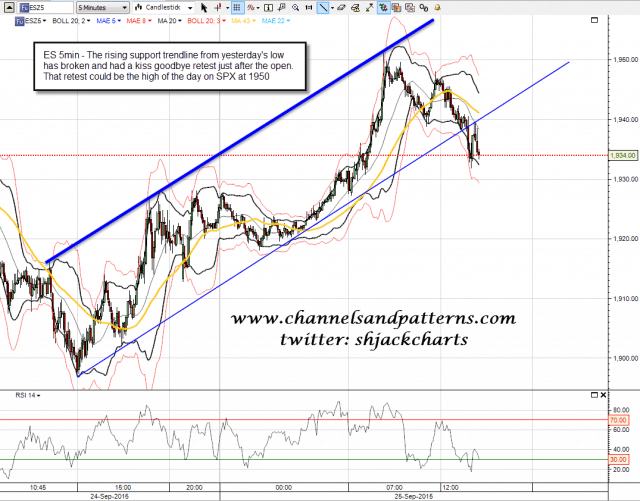The width and height of the screenshot is (640, 501).
Task: Open the blue MAE 6 indicator menu
Action: [108, 20]
